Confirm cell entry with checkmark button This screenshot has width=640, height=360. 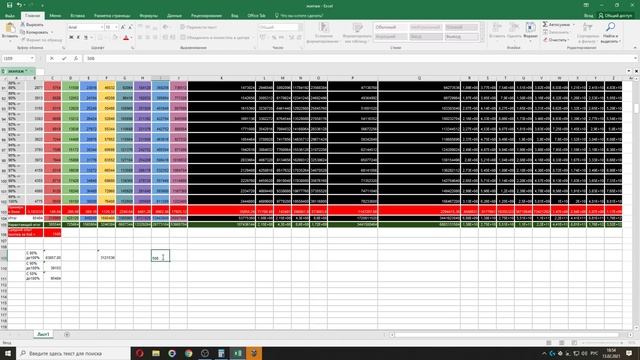(x=64, y=58)
